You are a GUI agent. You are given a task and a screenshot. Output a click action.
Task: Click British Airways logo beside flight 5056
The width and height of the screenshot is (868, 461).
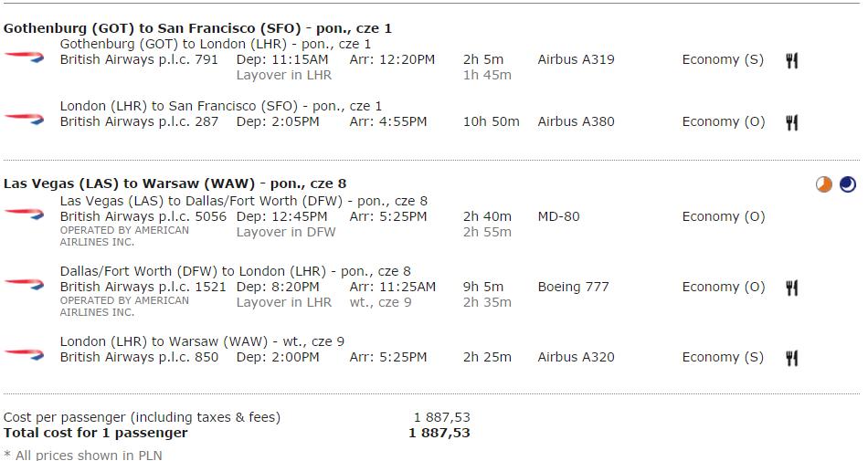click(x=25, y=214)
